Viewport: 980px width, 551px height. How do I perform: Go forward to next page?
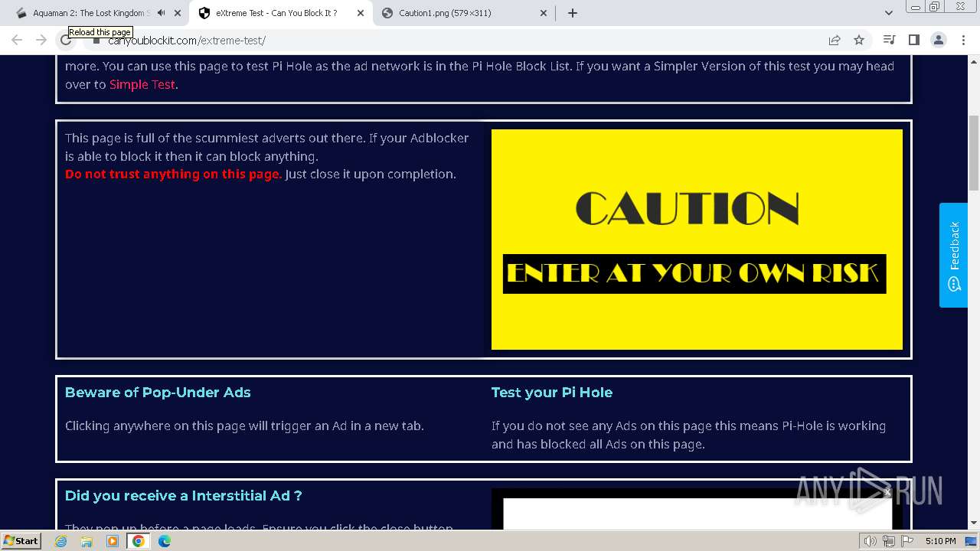click(x=41, y=40)
